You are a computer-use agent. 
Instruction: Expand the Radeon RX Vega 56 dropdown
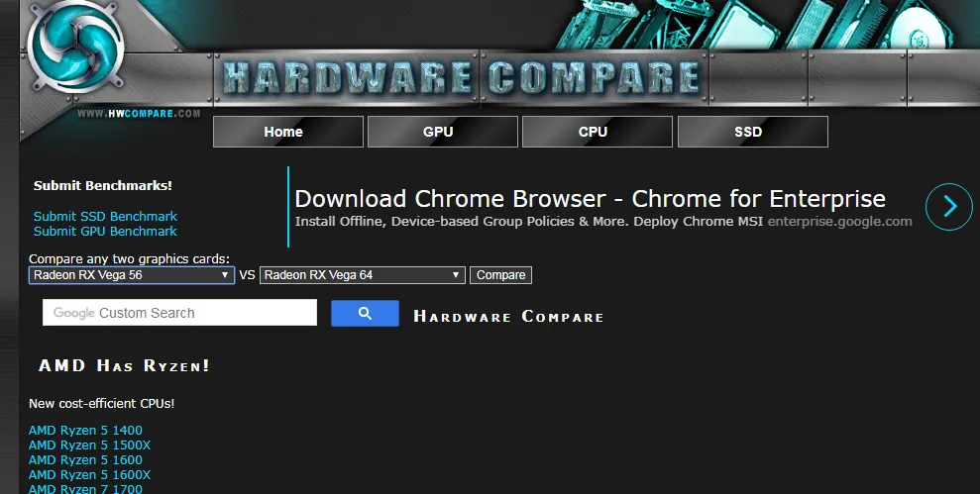(x=132, y=275)
